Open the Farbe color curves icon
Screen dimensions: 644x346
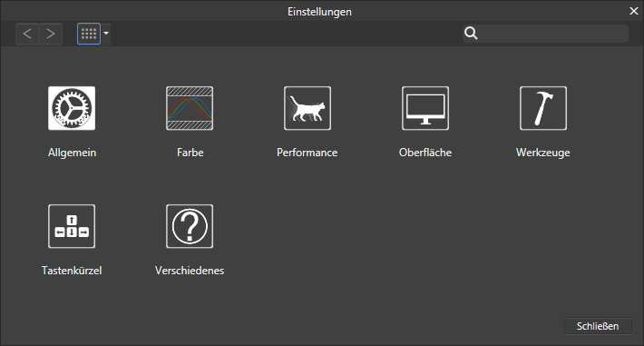(x=190, y=108)
